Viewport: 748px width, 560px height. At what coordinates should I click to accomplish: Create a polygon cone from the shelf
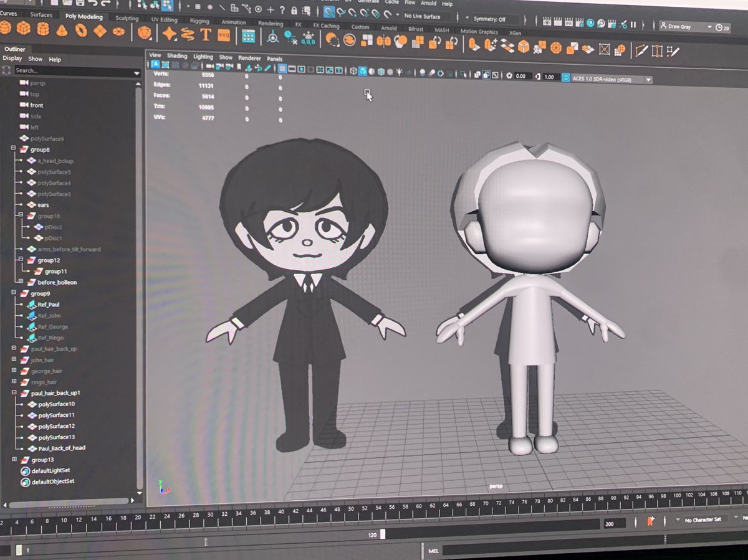pos(62,29)
